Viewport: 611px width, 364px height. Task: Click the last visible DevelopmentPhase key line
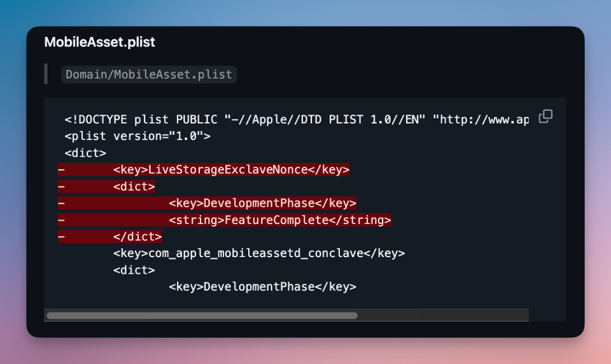(262, 287)
